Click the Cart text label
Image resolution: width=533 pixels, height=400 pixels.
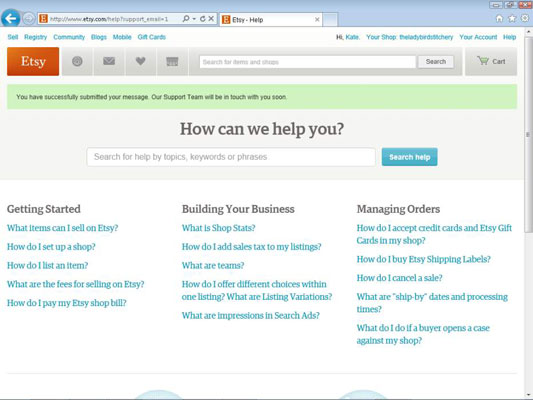point(499,62)
